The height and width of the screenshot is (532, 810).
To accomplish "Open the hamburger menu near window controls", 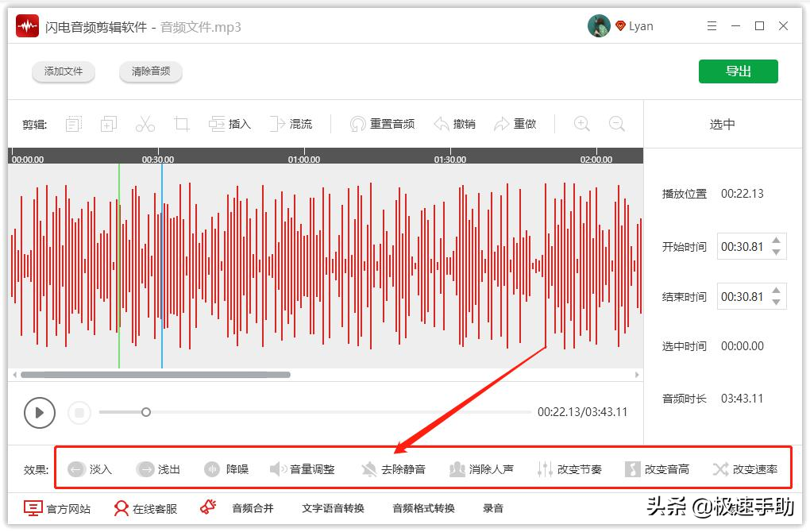I will [712, 25].
